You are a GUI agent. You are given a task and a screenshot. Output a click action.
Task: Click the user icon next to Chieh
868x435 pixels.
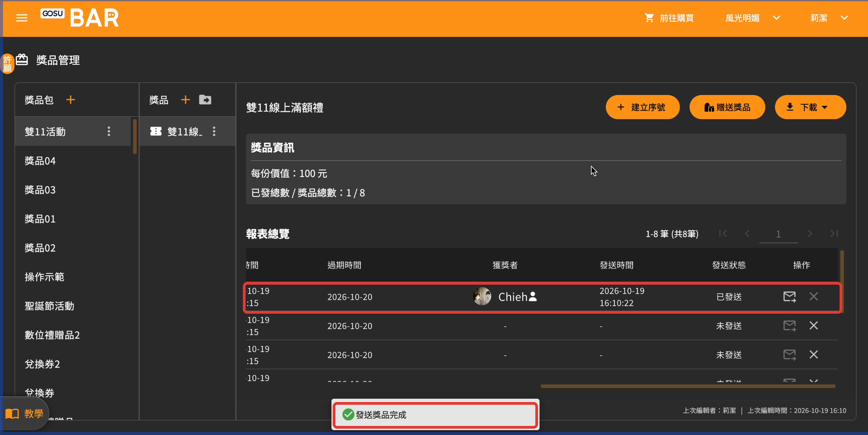tap(533, 296)
